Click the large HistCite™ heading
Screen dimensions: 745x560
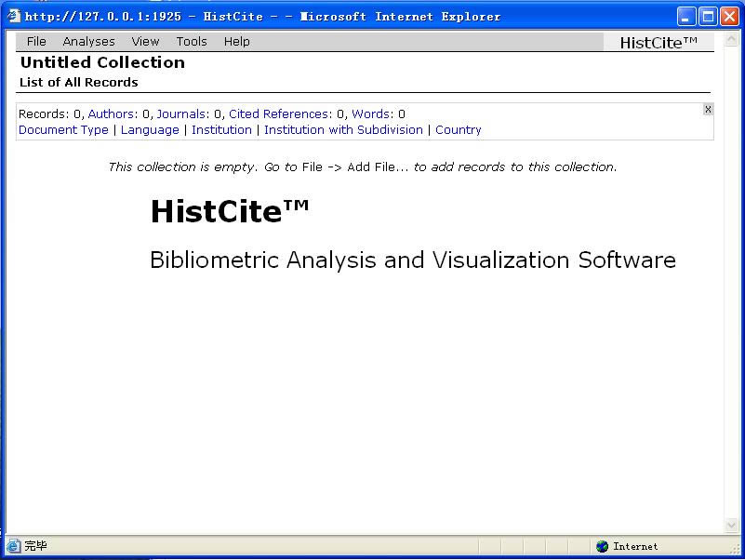[230, 211]
